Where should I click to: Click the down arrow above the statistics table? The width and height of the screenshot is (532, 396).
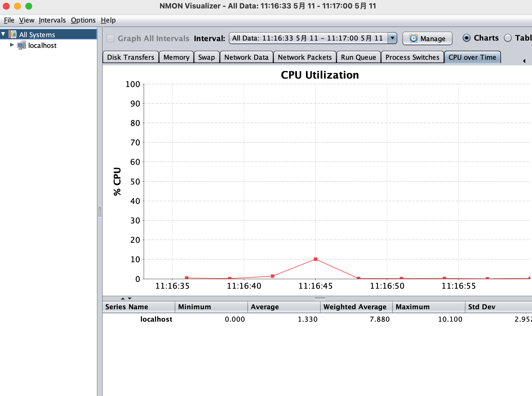129,298
